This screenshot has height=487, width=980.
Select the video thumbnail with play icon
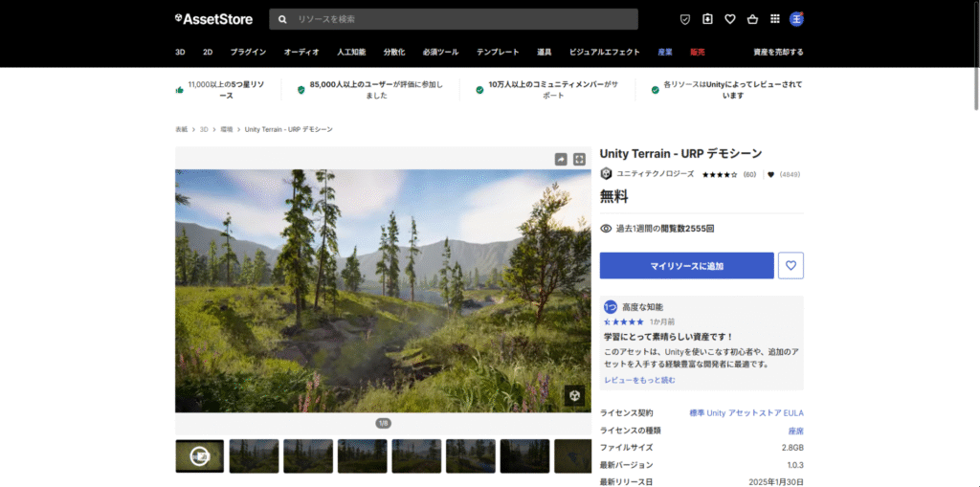pyautogui.click(x=199, y=455)
